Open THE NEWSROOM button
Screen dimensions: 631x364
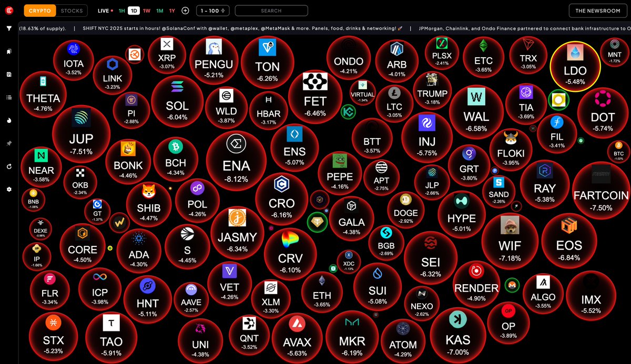click(x=597, y=11)
